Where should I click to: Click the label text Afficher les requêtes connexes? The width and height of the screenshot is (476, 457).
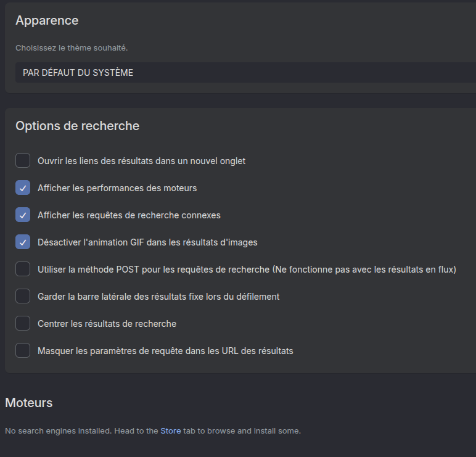[x=129, y=215]
